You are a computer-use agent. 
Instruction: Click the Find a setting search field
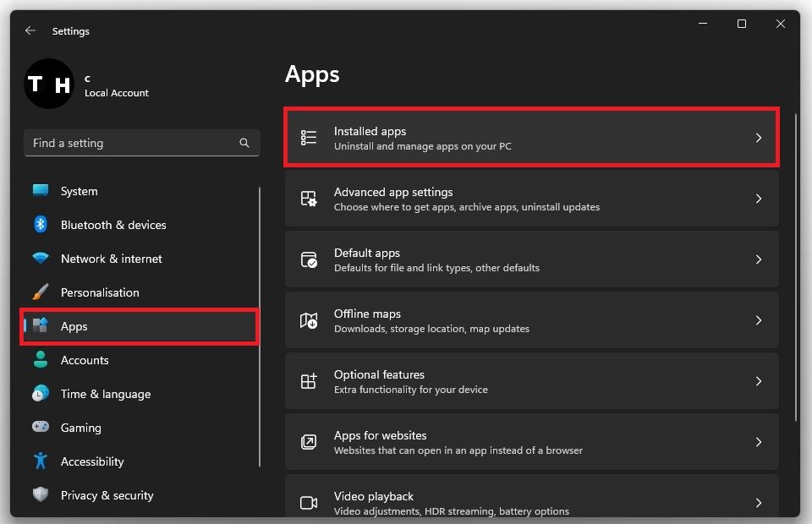click(131, 144)
